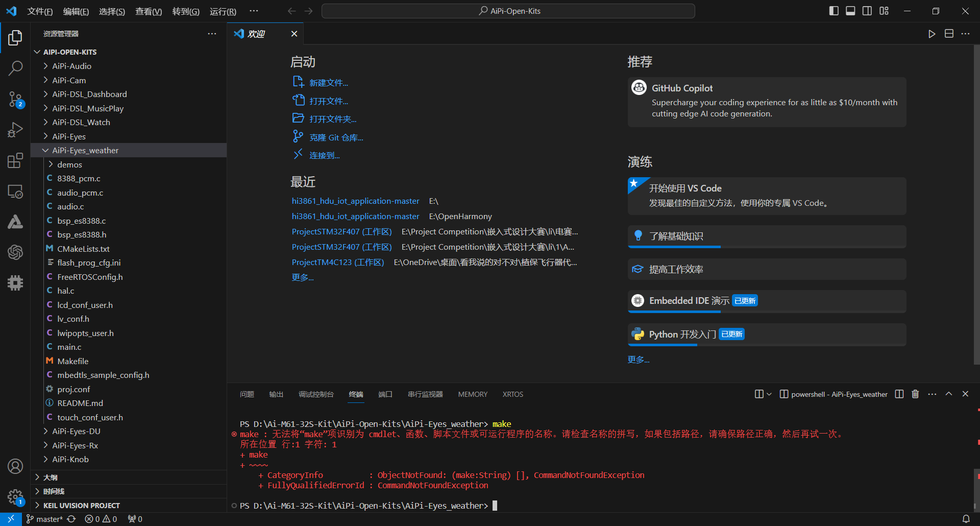Expand the 大纲 outline section
The width and height of the screenshot is (980, 526).
(x=129, y=477)
